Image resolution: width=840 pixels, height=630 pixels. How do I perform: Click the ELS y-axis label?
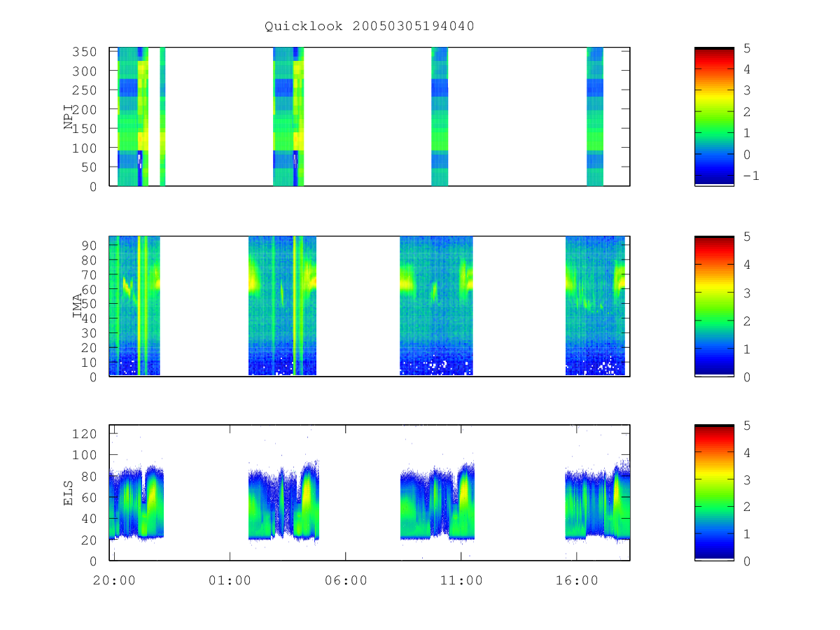[x=69, y=493]
